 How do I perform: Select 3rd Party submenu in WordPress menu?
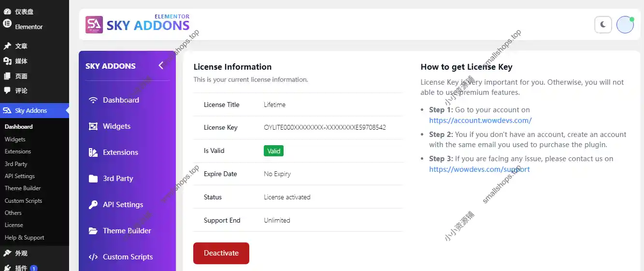pos(16,164)
